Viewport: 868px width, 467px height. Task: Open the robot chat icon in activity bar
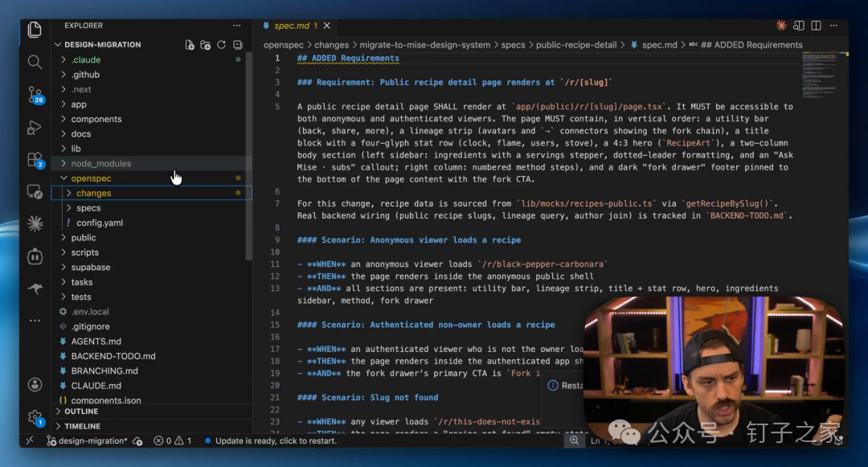click(35, 256)
